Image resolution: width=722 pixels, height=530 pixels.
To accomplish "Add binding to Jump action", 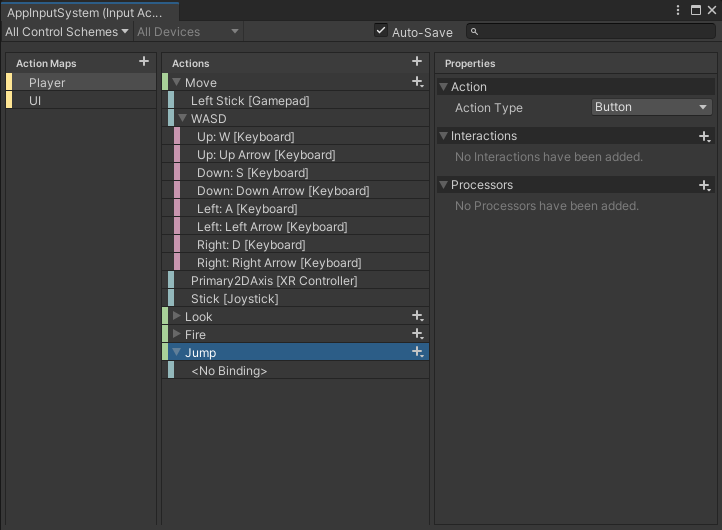I will 417,352.
